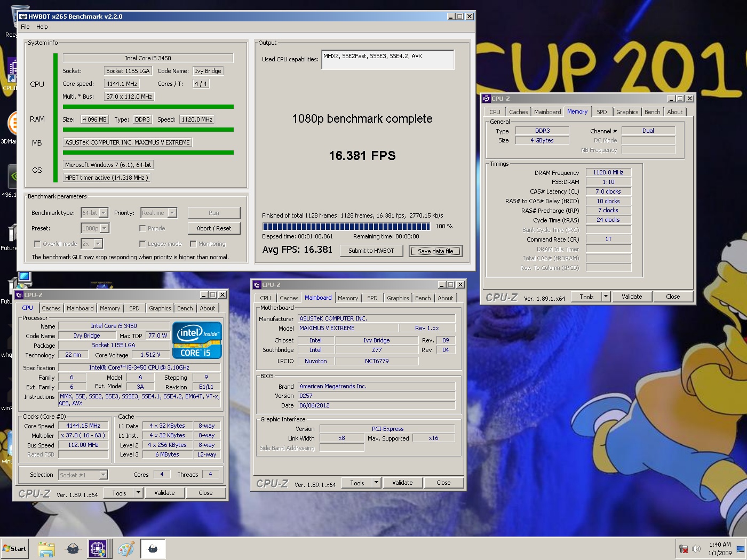
Task: Close the CPU-Z Mainboard window via X
Action: [460, 285]
